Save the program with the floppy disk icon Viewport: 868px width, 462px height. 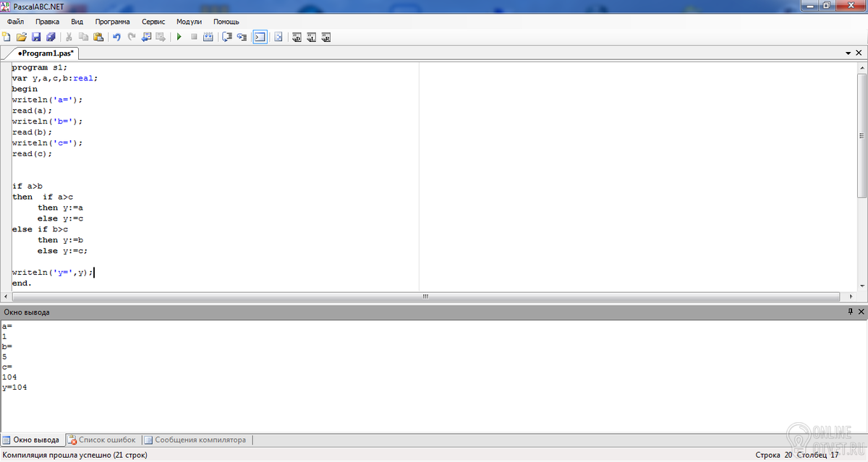click(x=36, y=37)
